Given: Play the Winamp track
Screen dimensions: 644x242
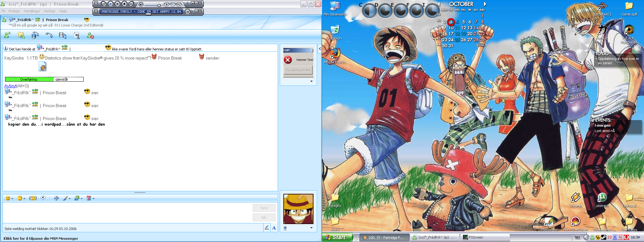Looking at the screenshot, I should click(x=110, y=4).
